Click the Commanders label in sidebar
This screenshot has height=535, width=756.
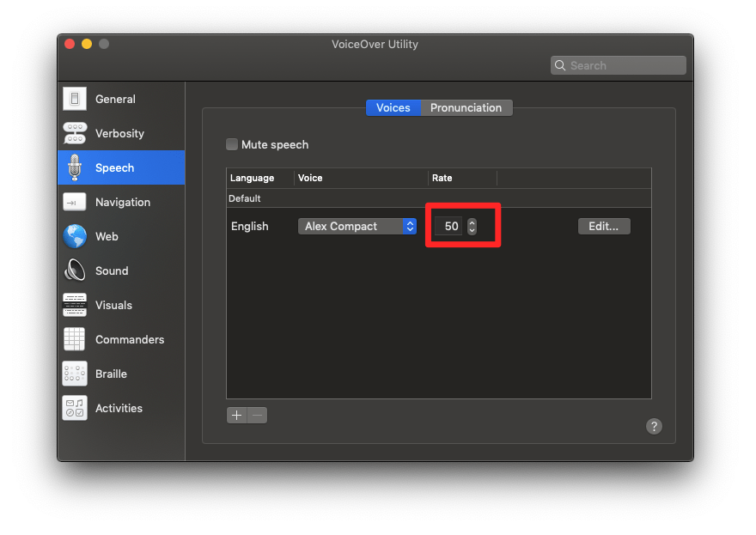pos(130,339)
